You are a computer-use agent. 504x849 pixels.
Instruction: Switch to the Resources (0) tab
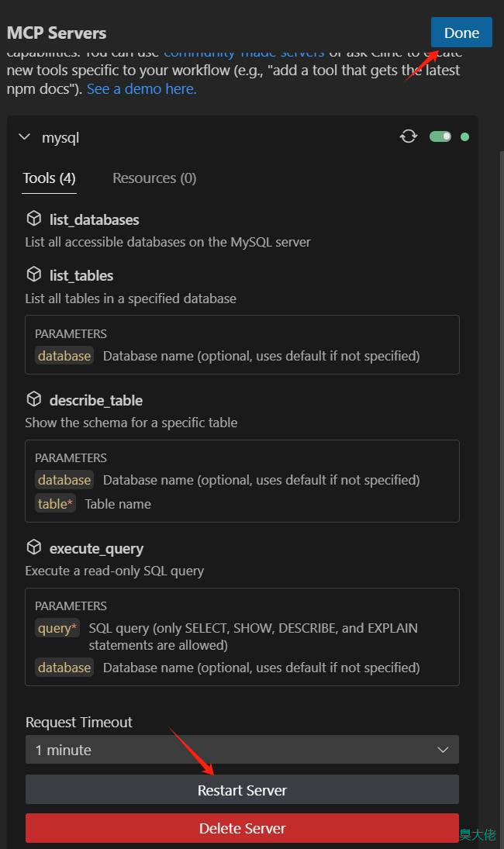[154, 178]
